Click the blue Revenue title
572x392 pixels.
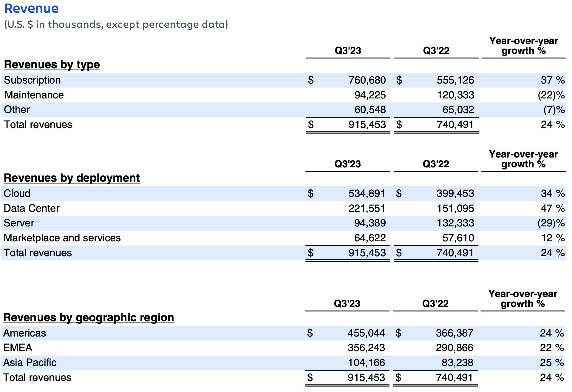pyautogui.click(x=31, y=8)
